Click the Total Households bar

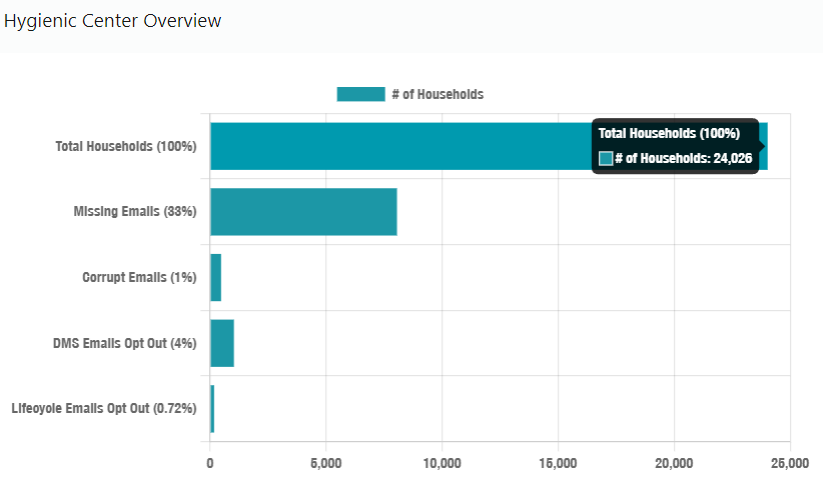pyautogui.click(x=400, y=146)
